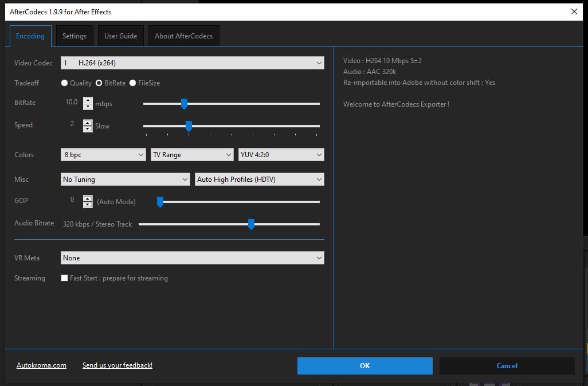Open the Video Codec dropdown
Screen dimensions: 588x386
193,63
